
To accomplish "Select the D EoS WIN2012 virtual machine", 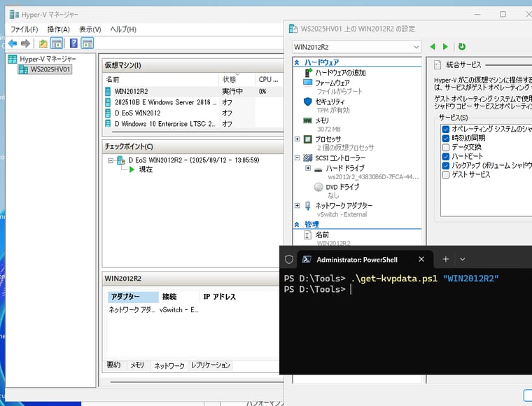I will pos(193,113).
